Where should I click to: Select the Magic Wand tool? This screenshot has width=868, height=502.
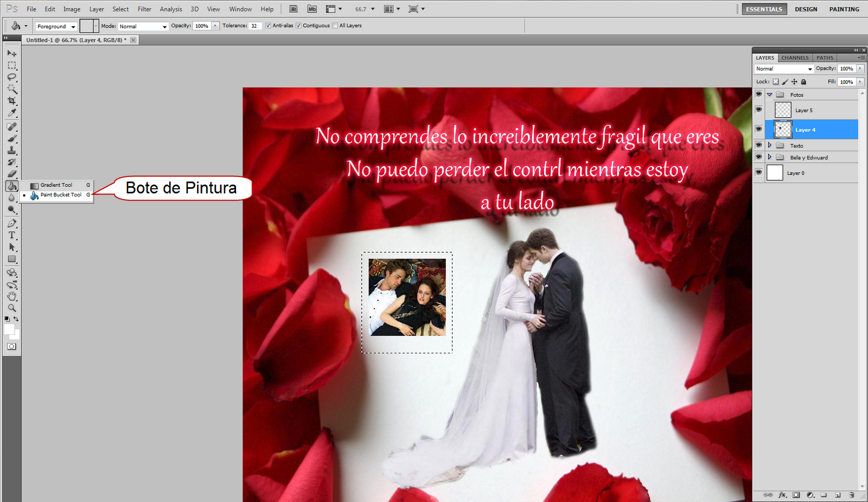click(x=11, y=89)
